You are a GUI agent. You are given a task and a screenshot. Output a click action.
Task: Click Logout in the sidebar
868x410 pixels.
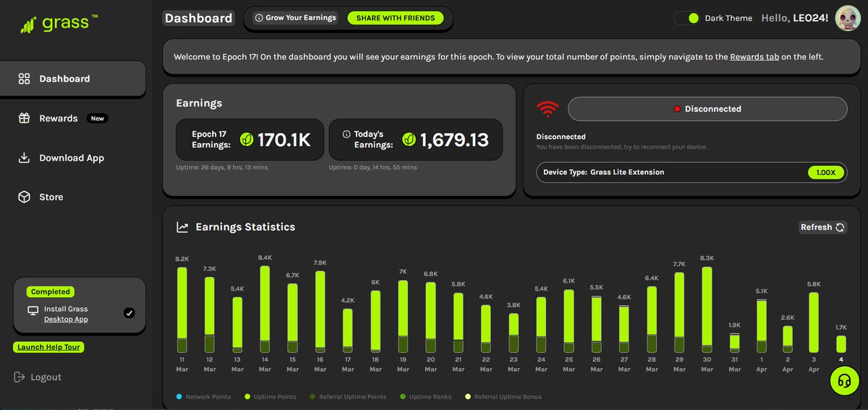coord(38,377)
